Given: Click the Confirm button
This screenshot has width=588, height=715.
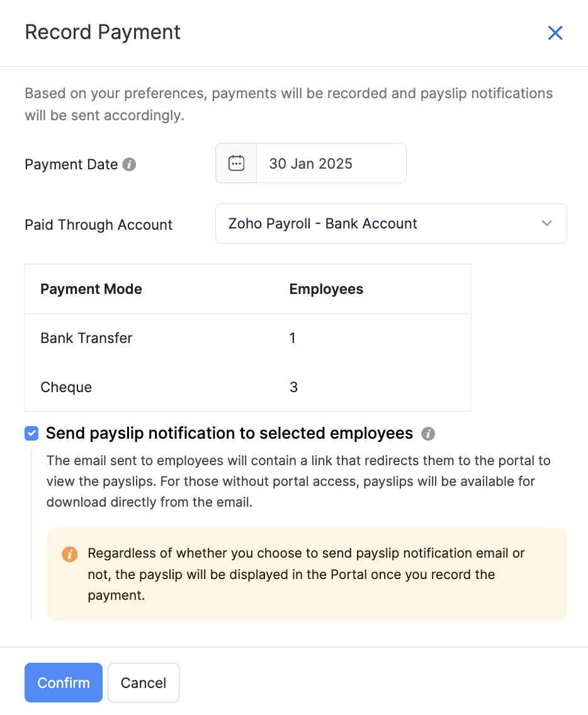Looking at the screenshot, I should [63, 682].
